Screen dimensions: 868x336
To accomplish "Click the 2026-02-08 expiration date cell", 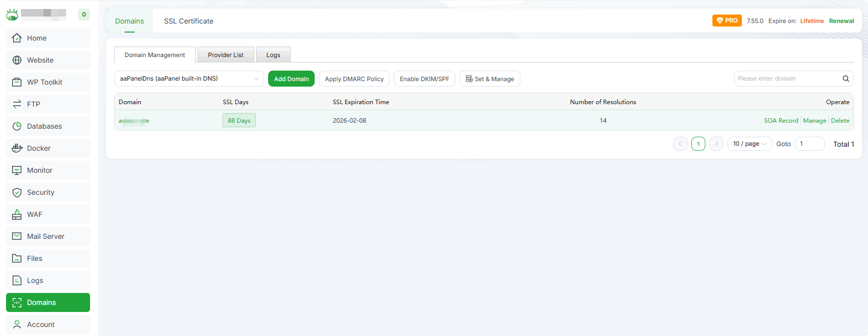I will tap(349, 121).
